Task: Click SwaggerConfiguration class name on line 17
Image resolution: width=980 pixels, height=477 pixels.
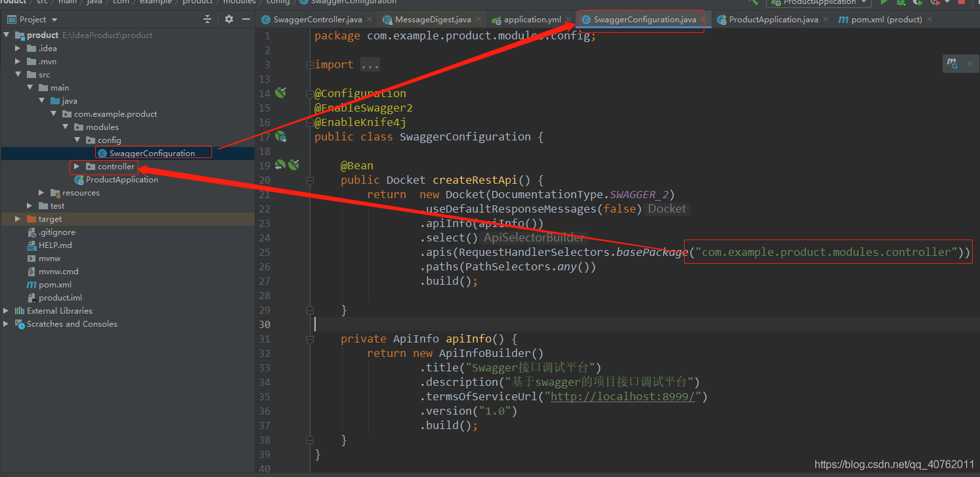Action: pos(465,136)
